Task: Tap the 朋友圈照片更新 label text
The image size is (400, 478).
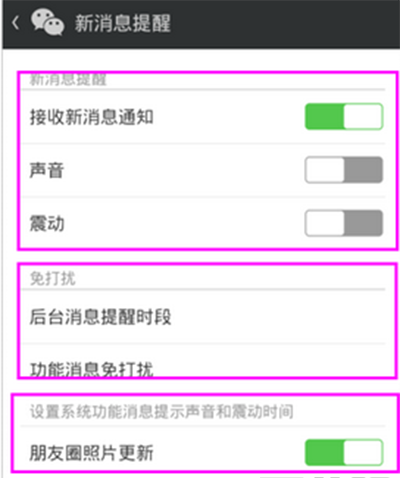Action: 92,453
